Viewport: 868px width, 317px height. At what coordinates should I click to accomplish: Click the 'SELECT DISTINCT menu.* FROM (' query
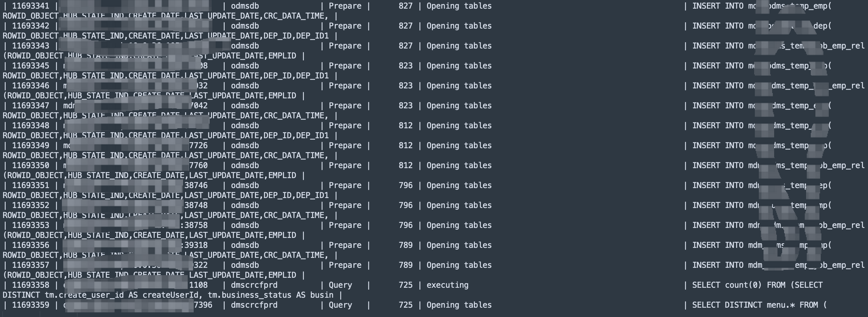click(x=759, y=305)
